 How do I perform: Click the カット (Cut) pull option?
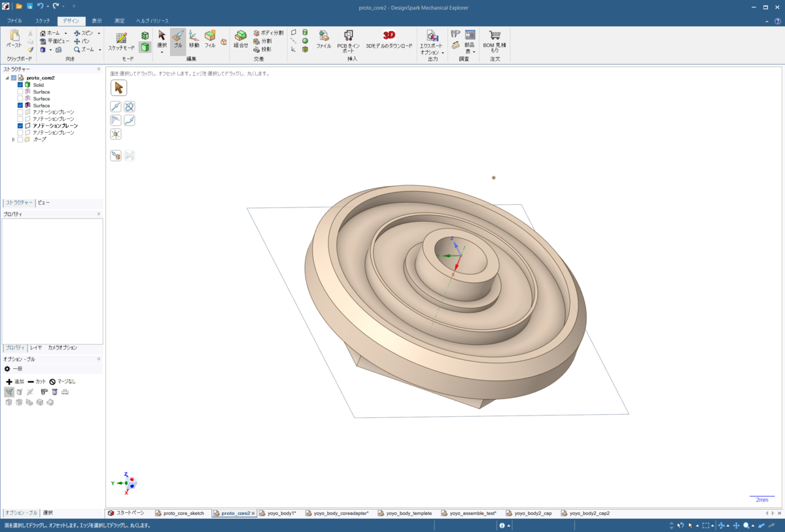click(x=37, y=381)
